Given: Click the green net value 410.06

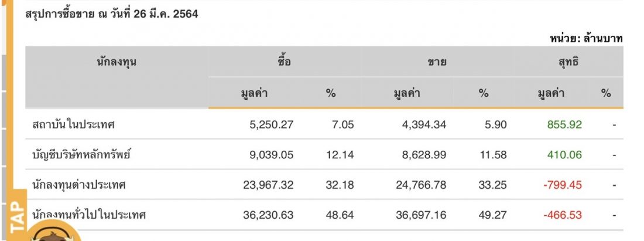Looking at the screenshot, I should pyautogui.click(x=564, y=155).
